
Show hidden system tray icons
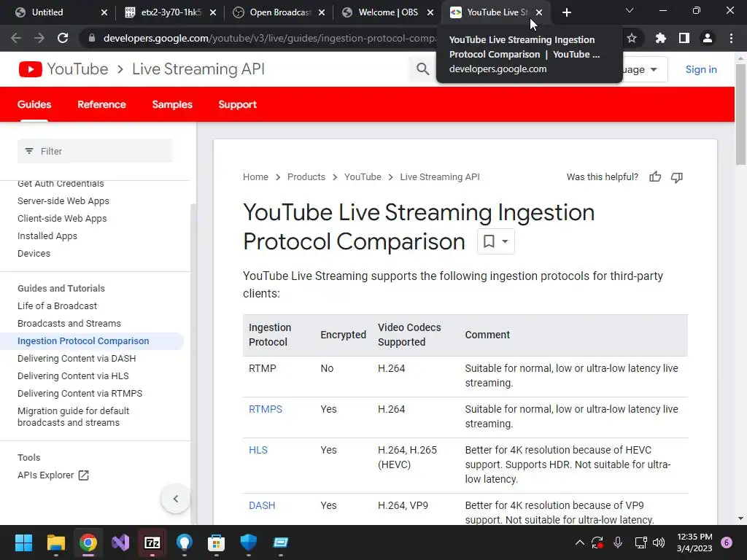[580, 542]
